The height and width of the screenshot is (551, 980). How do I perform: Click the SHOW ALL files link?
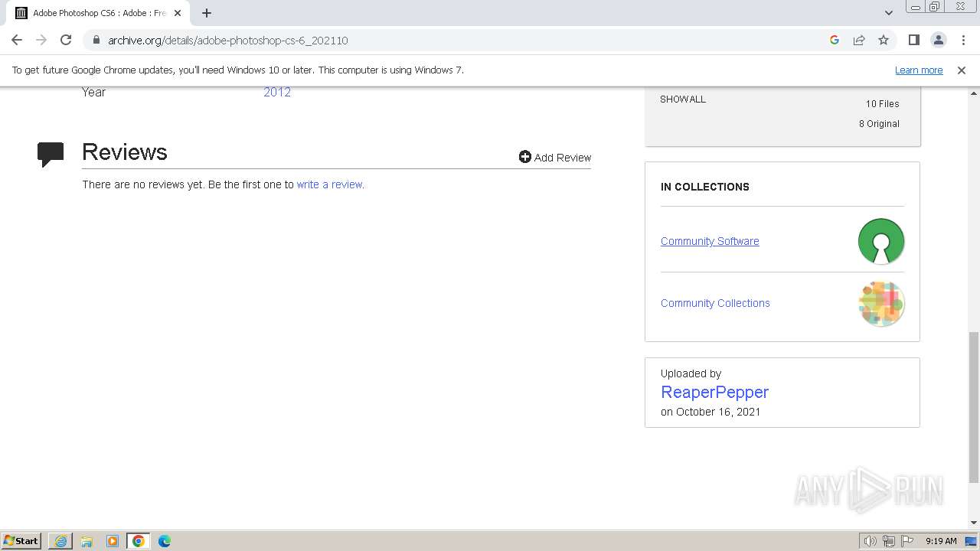coord(683,99)
